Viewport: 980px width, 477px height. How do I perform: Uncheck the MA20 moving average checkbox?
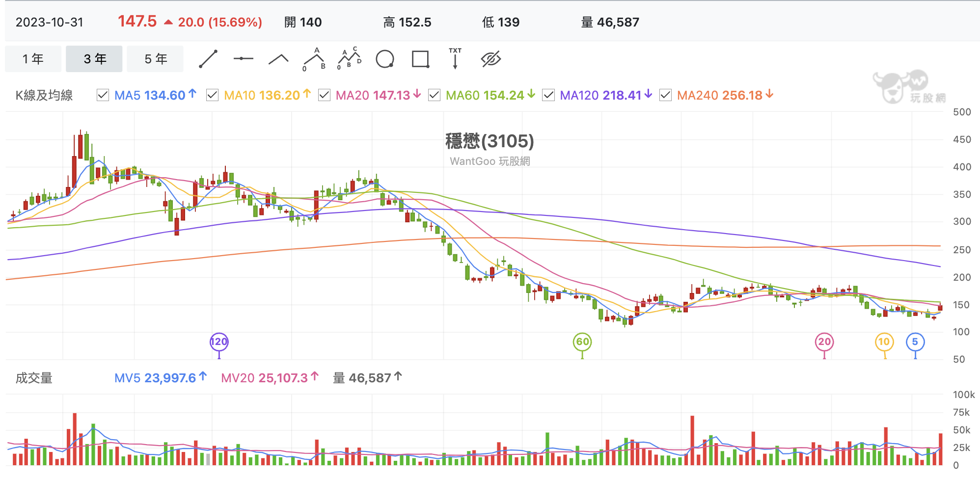(x=324, y=95)
